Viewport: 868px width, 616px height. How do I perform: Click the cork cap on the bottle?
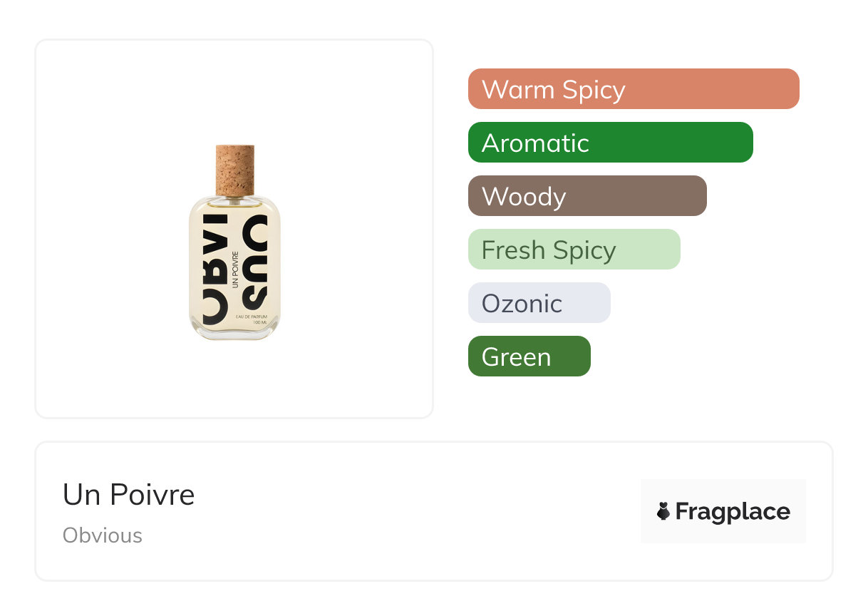234,169
